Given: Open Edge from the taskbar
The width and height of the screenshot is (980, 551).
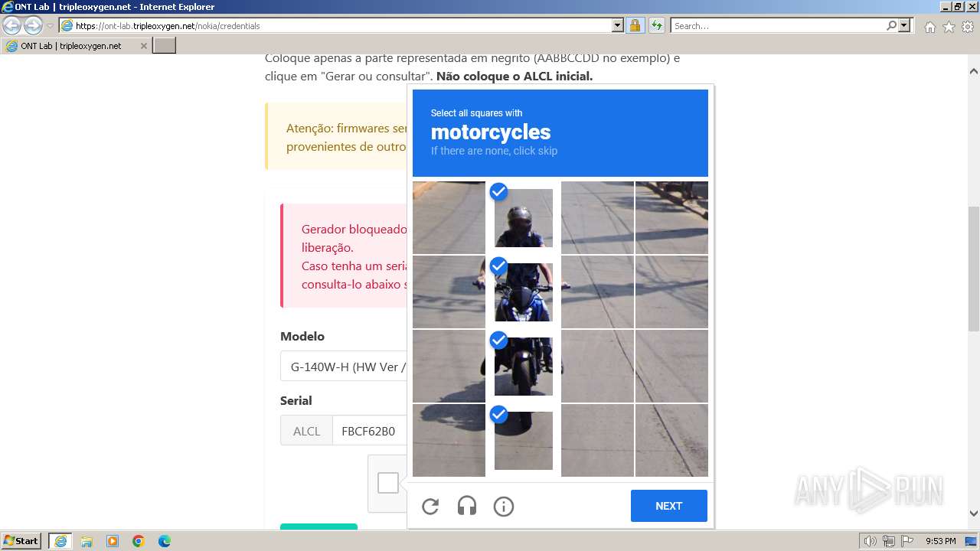Looking at the screenshot, I should [x=165, y=541].
